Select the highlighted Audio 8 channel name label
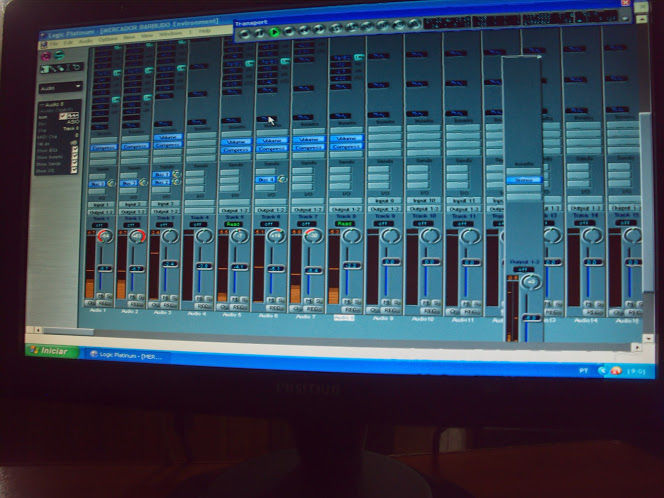This screenshot has height=498, width=664. (x=344, y=318)
